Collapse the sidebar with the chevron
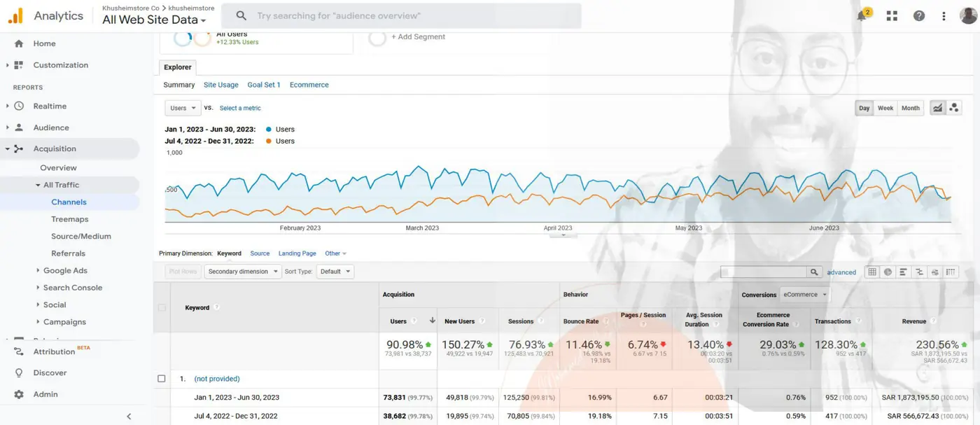The image size is (980, 425). [x=129, y=416]
